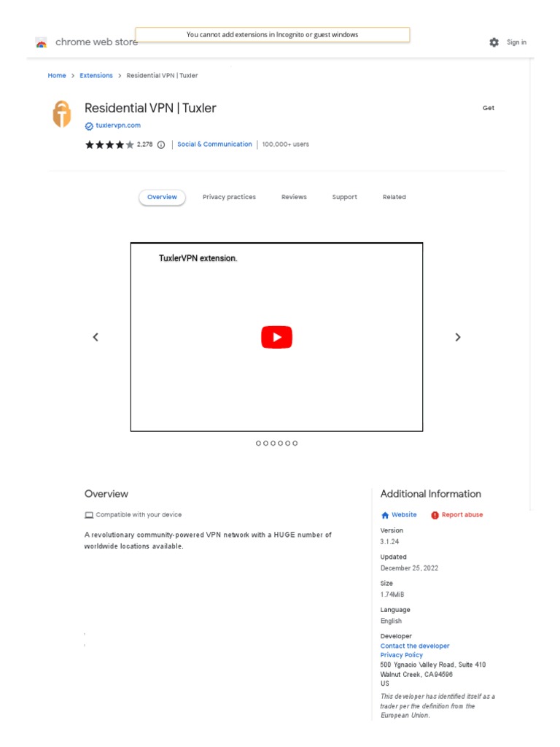The width and height of the screenshot is (560, 747).
Task: Click the 500 Ygnacio Valley Road address line
Action: click(x=433, y=665)
